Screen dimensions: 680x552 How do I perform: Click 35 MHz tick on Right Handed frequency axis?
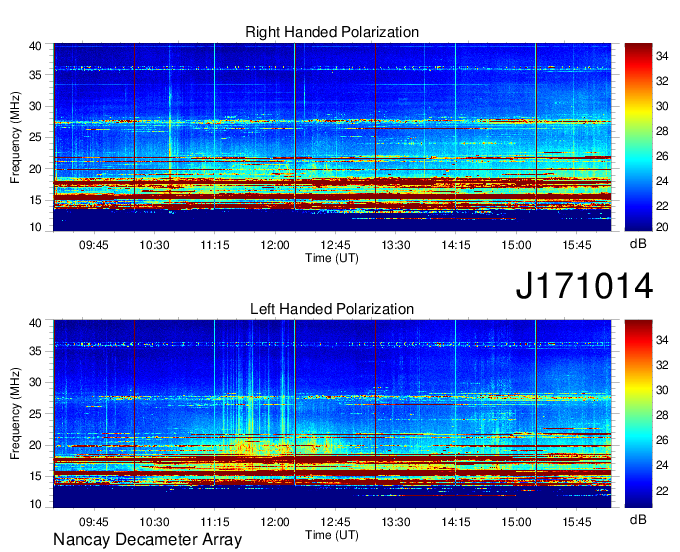[x=35, y=75]
